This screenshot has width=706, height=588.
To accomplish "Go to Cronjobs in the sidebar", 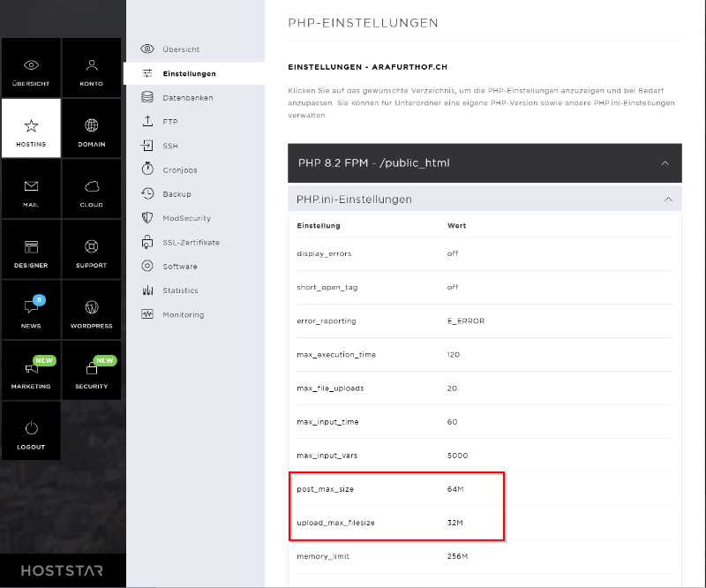I will (x=181, y=170).
